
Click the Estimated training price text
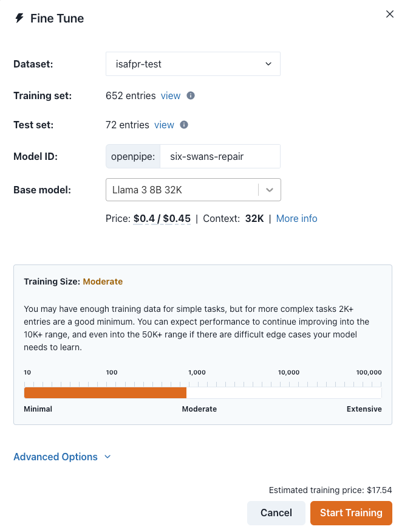pos(330,489)
